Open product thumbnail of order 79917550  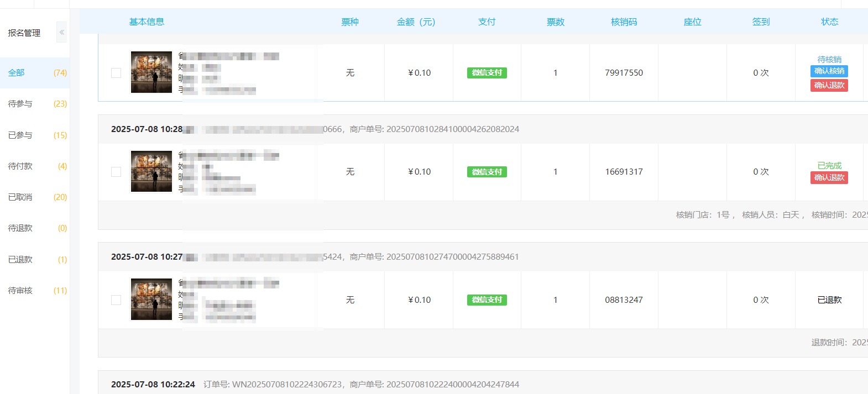click(x=151, y=72)
